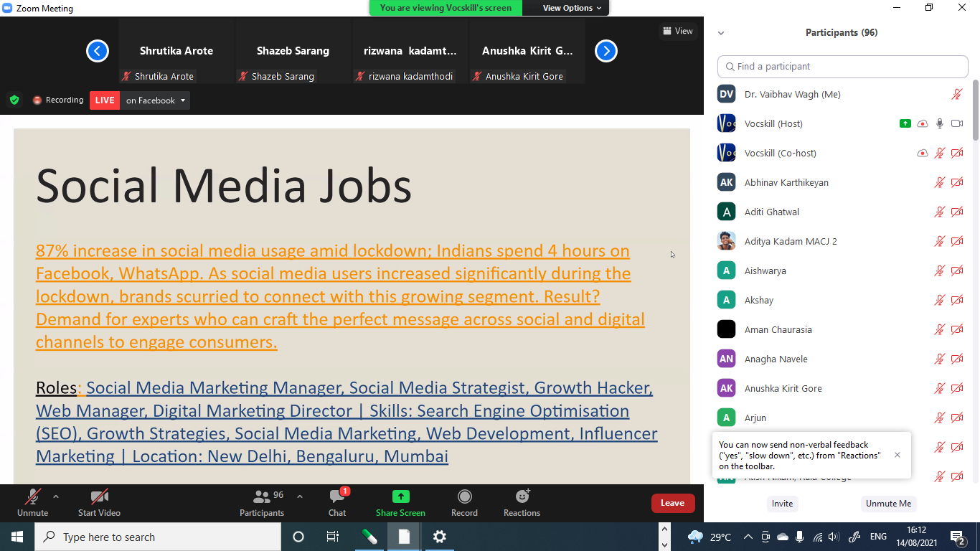Click the 'Social Media Marketing Manager' roles link

pyautogui.click(x=347, y=422)
